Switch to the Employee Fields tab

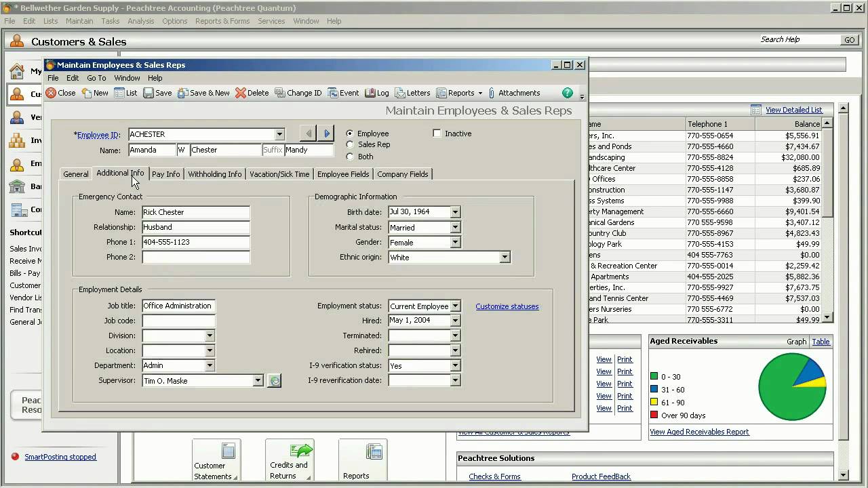(343, 174)
